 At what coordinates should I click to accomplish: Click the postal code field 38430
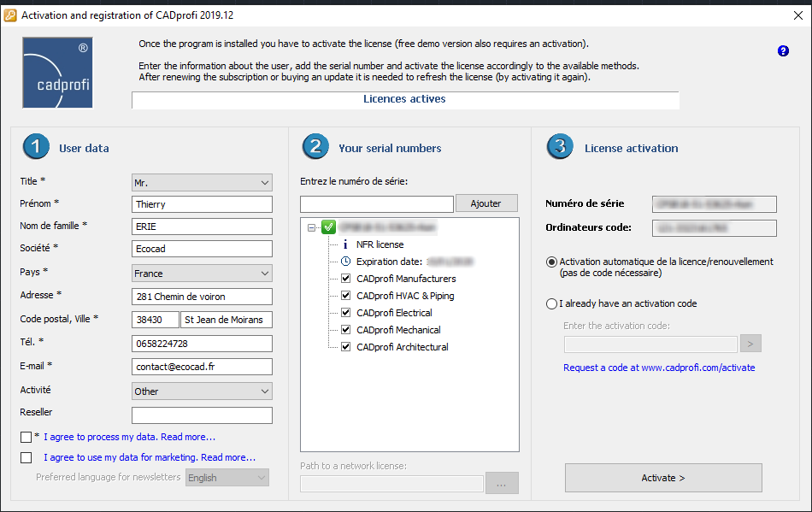156,320
